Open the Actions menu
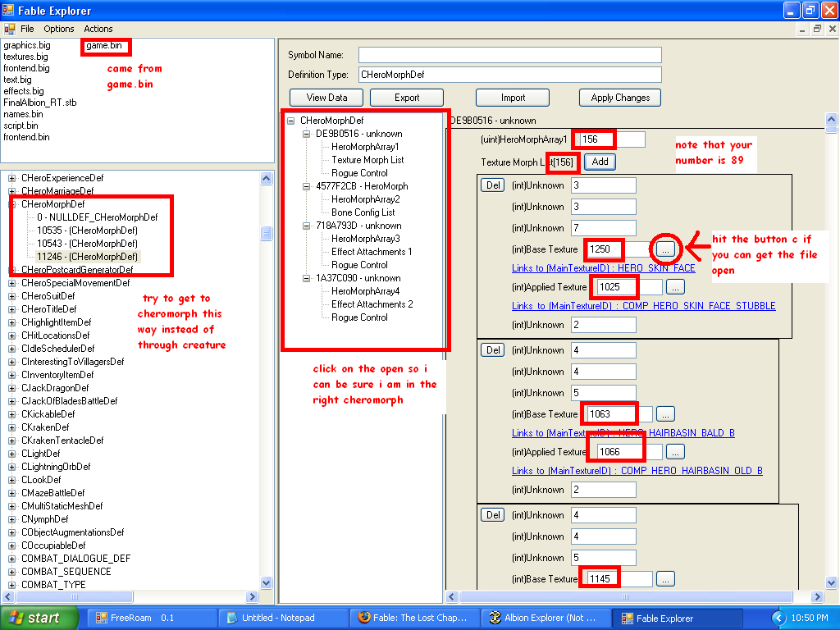Image resolution: width=840 pixels, height=630 pixels. click(98, 29)
